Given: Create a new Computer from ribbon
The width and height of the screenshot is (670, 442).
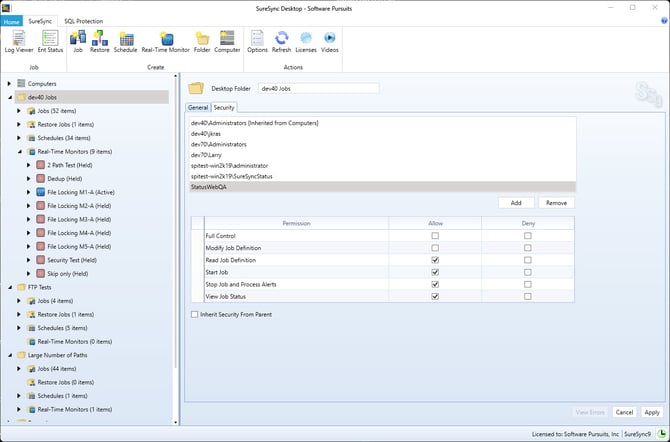Looking at the screenshot, I should [x=227, y=42].
